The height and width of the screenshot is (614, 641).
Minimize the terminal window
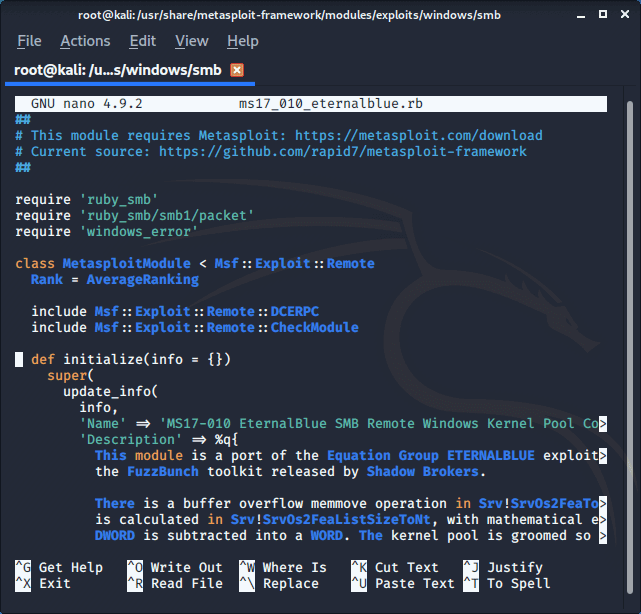(581, 16)
